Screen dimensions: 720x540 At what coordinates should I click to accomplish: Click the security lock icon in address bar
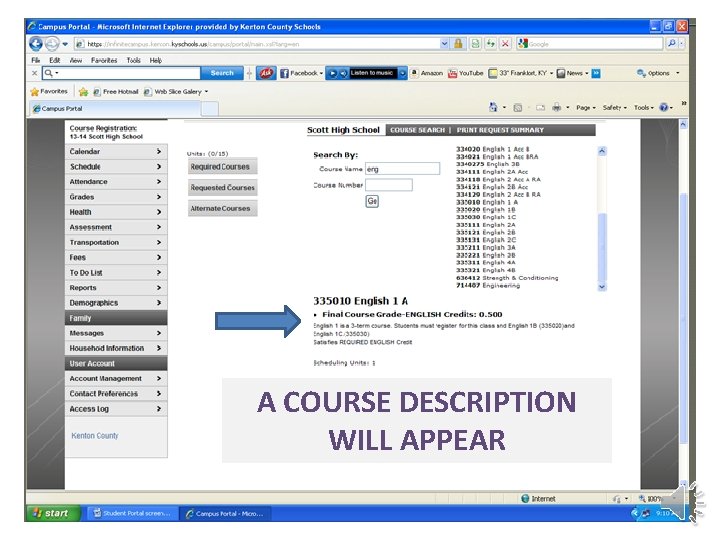point(458,44)
